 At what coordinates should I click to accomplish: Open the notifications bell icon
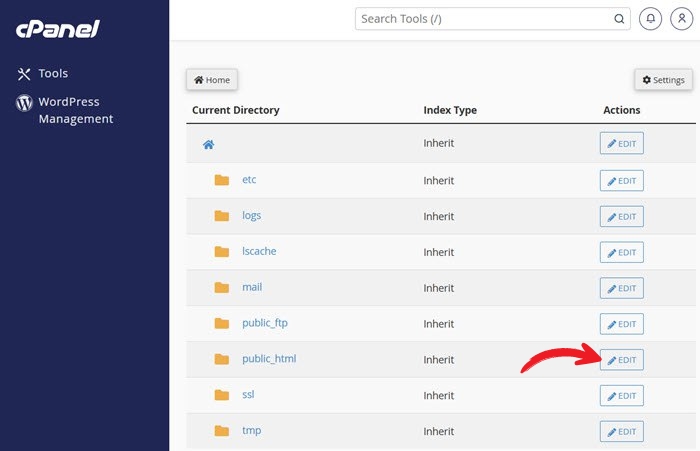652,19
